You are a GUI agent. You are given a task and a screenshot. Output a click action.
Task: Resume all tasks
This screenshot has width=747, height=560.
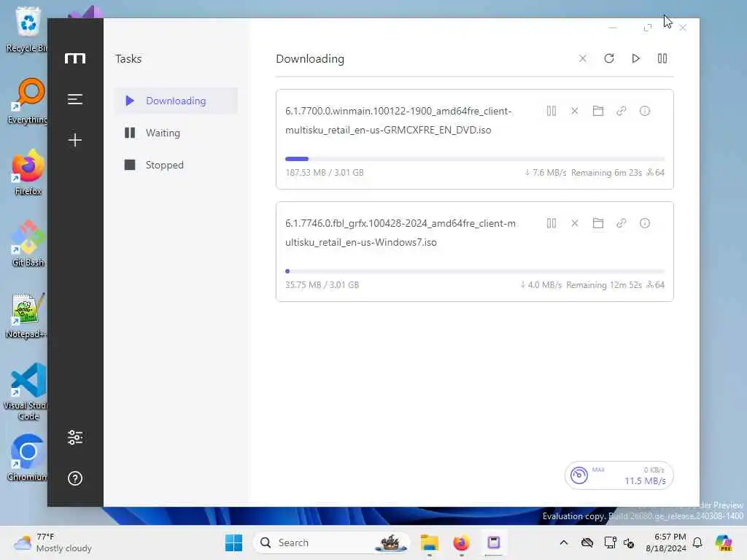[x=635, y=58]
